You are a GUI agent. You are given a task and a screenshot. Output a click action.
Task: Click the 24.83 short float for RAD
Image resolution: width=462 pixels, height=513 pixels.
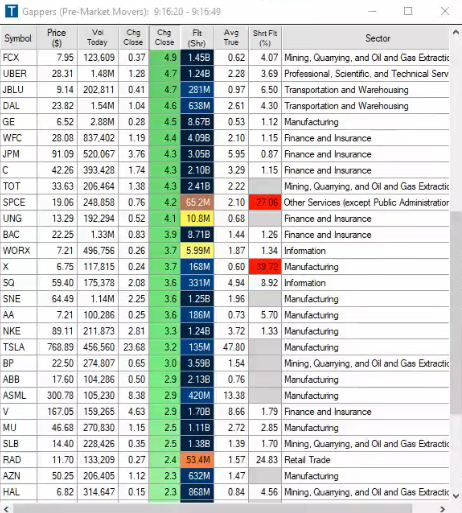(265, 460)
